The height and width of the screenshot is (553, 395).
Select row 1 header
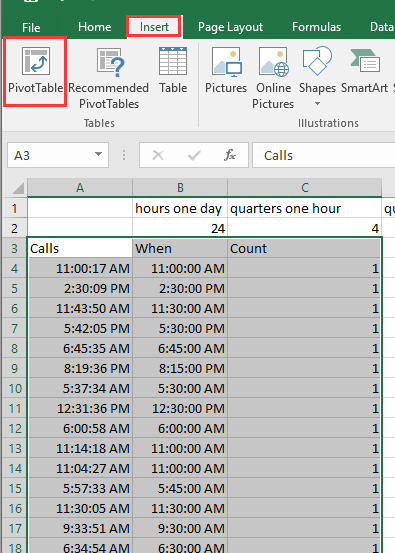[x=14, y=208]
